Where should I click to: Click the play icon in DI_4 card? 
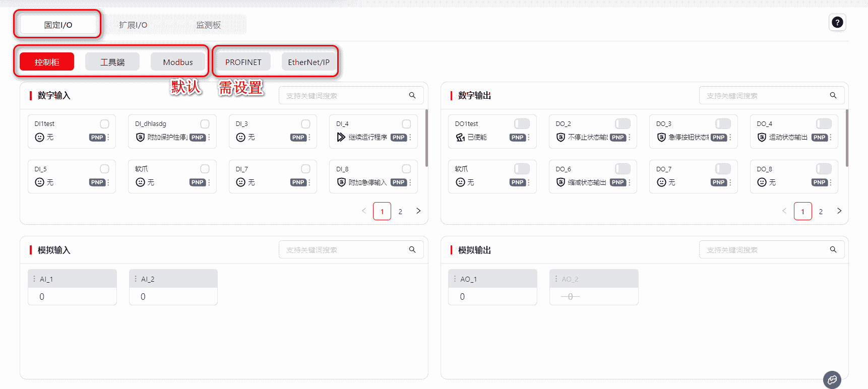341,137
